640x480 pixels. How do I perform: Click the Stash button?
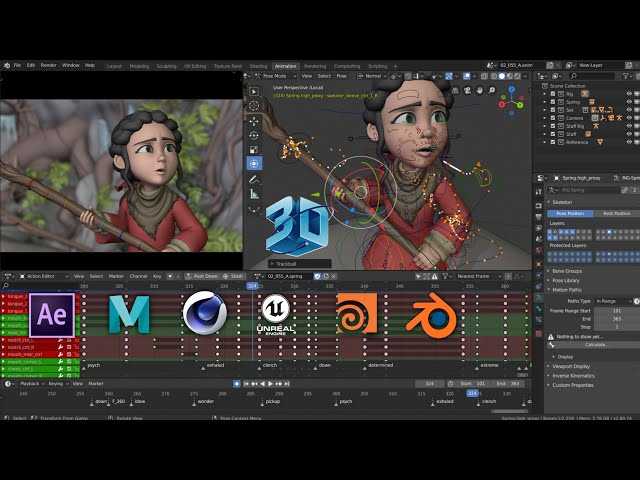coord(233,276)
